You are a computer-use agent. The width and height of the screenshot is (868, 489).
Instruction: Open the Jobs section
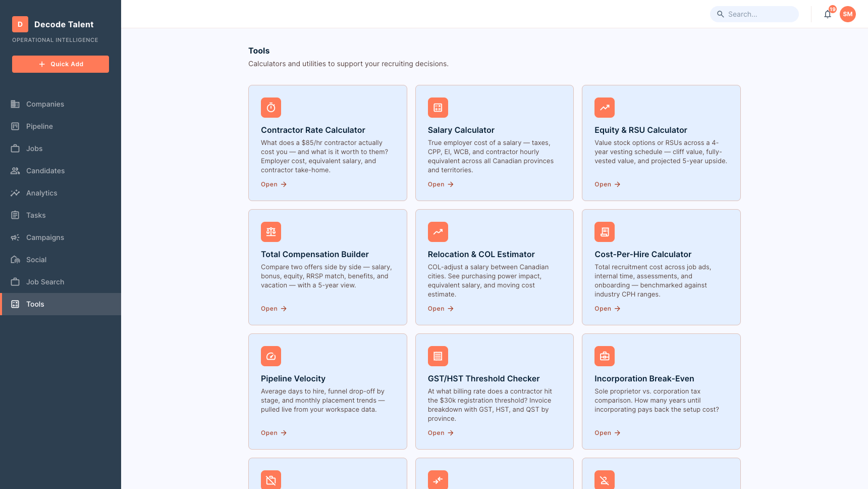tap(61, 149)
